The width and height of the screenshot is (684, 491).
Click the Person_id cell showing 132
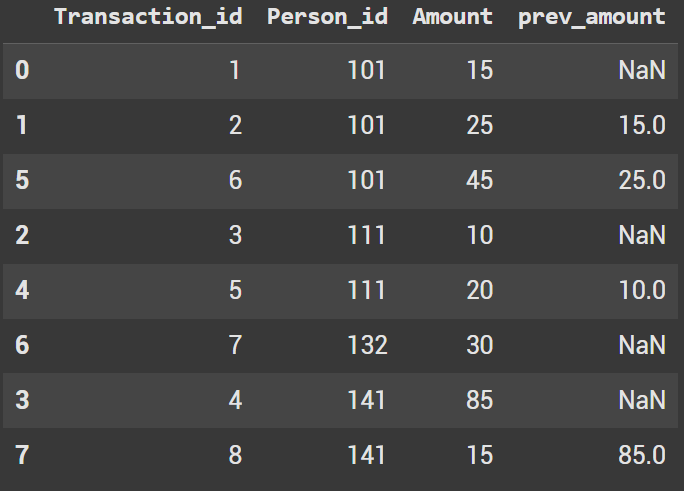[365, 345]
